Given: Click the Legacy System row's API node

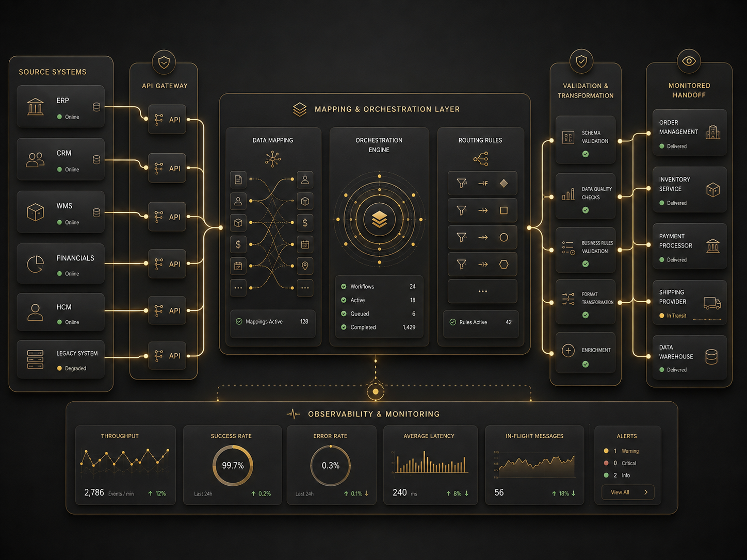Looking at the screenshot, I should [x=167, y=356].
